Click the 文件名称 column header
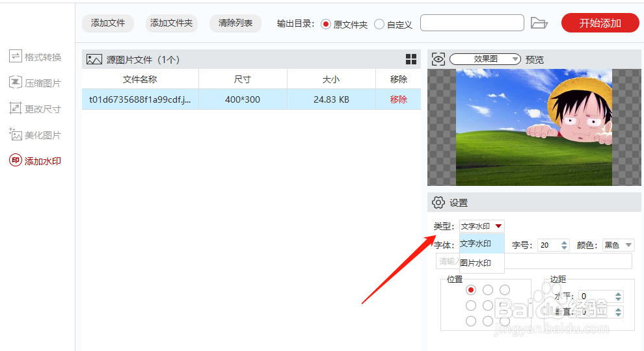Viewport: 644px width, 351px height. (x=140, y=79)
